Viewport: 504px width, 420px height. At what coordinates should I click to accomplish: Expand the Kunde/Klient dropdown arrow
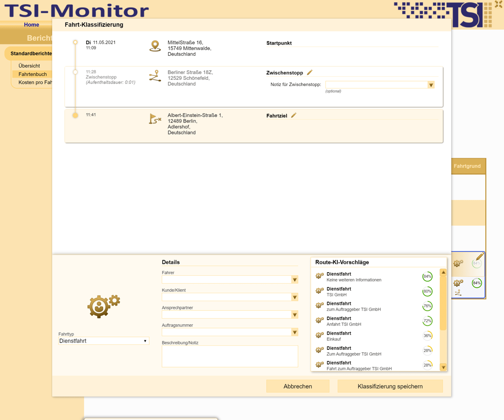coord(295,297)
